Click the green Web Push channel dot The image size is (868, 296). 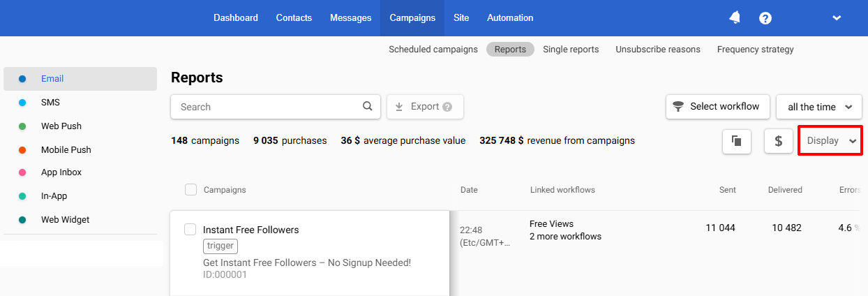pyautogui.click(x=22, y=126)
